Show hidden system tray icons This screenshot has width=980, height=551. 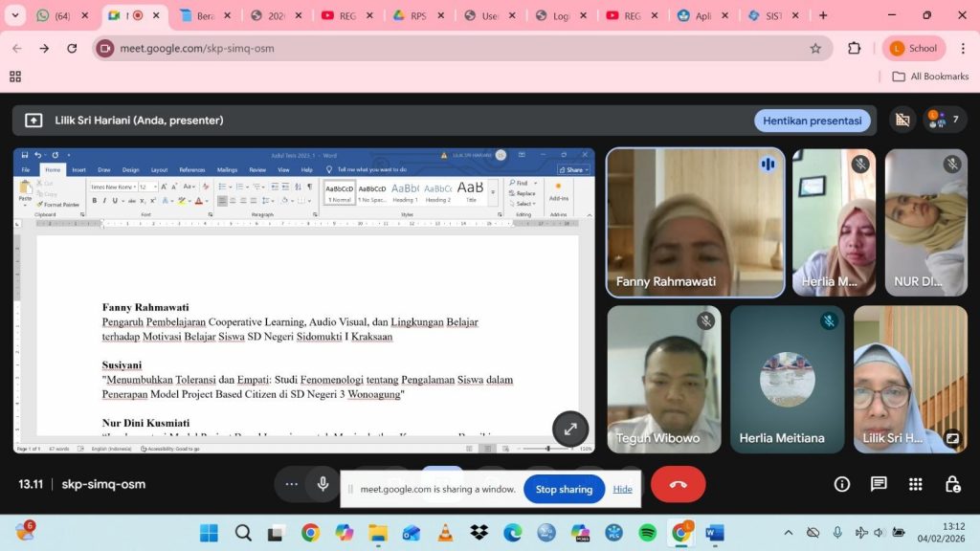point(789,533)
